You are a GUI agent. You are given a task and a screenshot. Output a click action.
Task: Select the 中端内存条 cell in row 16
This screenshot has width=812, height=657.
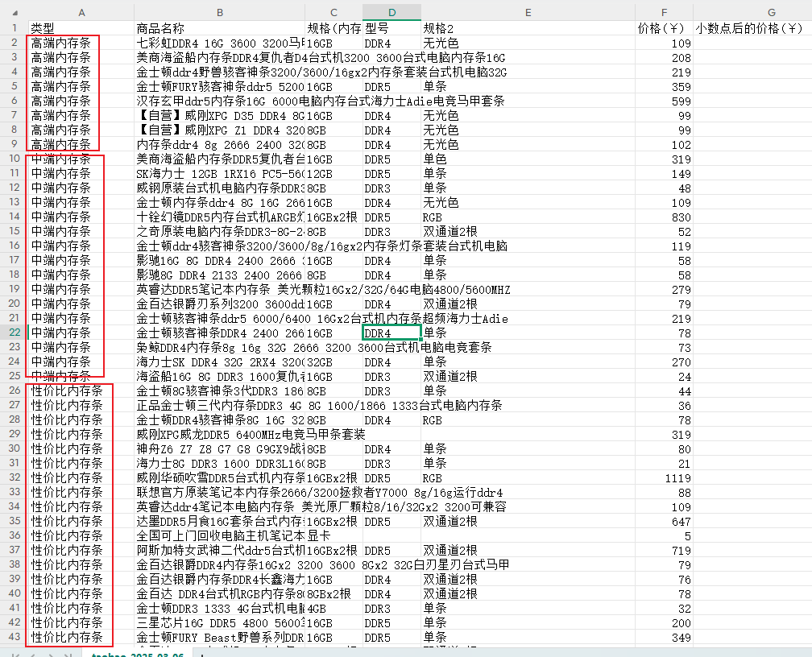(x=81, y=246)
